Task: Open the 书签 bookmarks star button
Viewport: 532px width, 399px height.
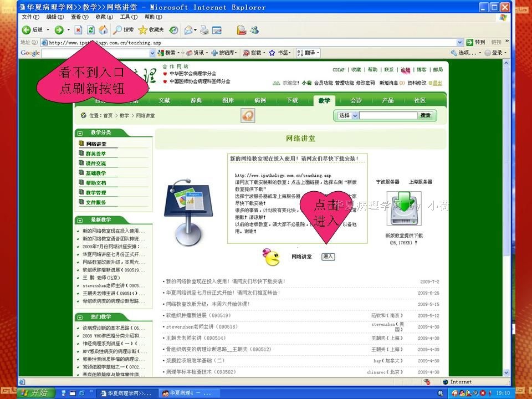Action: (x=279, y=53)
